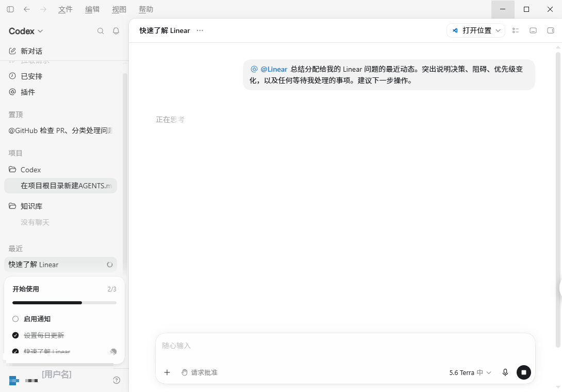Open the user avatar profile
Image resolution: width=562 pixels, height=392 pixels.
tap(14, 380)
